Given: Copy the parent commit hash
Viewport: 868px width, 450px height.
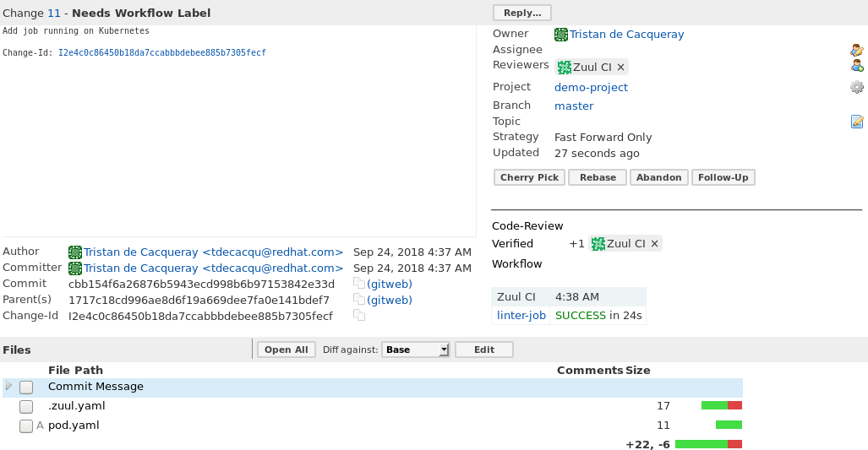Looking at the screenshot, I should (358, 300).
